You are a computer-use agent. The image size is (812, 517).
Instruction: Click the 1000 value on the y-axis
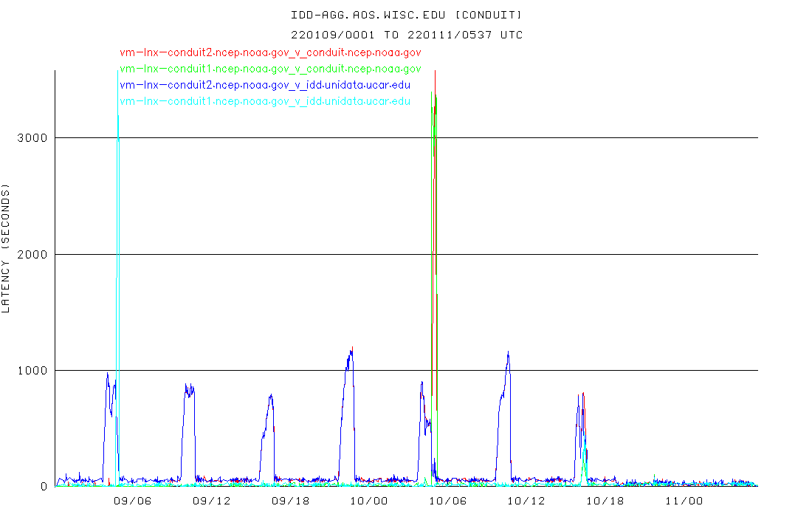click(34, 371)
